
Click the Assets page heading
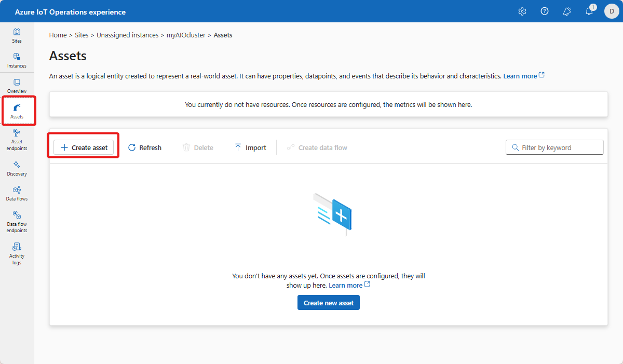[x=68, y=56]
